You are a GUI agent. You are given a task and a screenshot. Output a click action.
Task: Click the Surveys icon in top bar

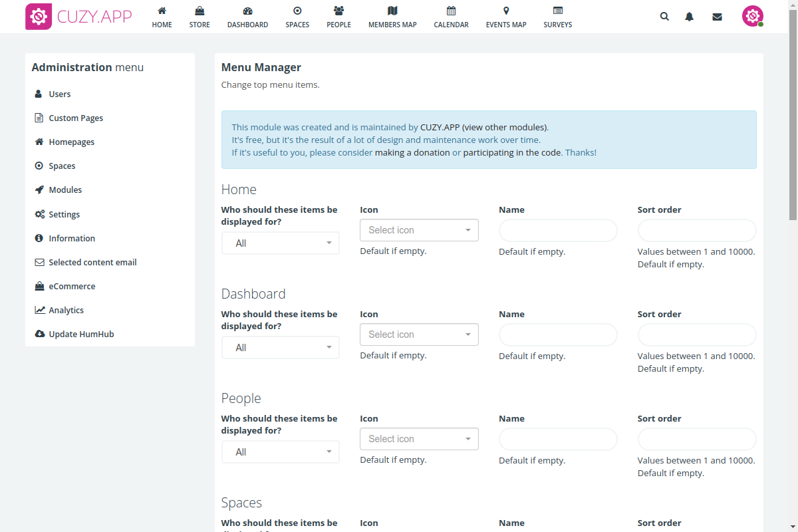557,11
